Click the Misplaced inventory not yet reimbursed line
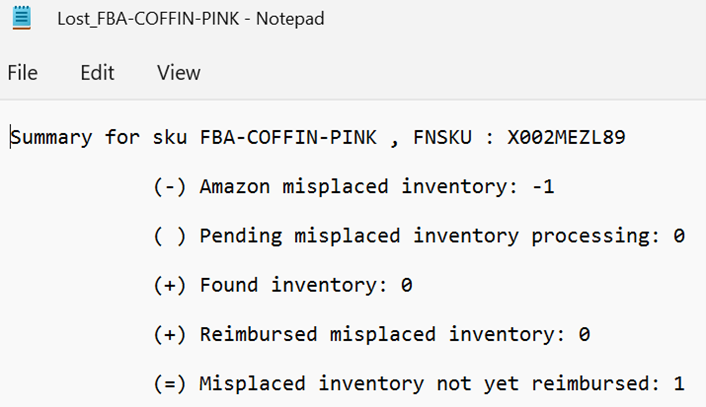The width and height of the screenshot is (706, 407). click(419, 384)
